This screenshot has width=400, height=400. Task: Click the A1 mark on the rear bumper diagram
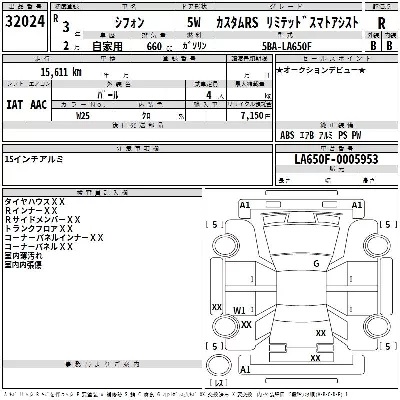pos(245,370)
